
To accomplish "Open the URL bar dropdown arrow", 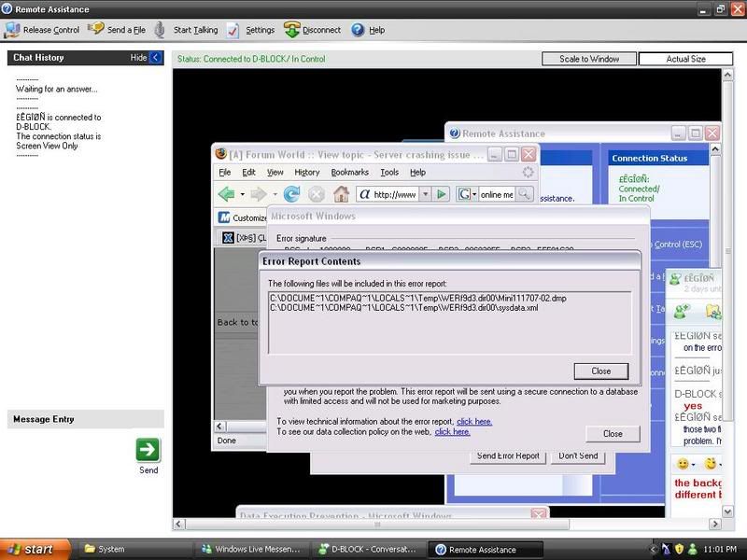I will coord(425,194).
